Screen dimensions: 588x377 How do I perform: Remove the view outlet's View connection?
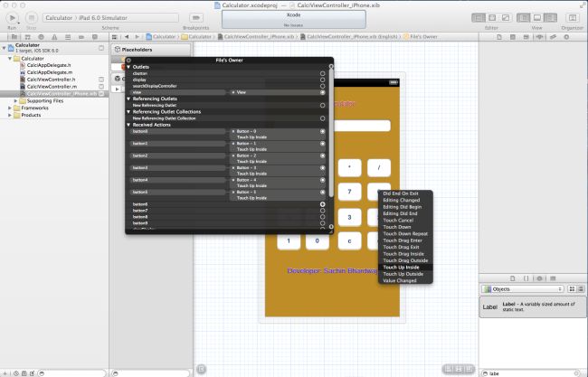coord(233,92)
